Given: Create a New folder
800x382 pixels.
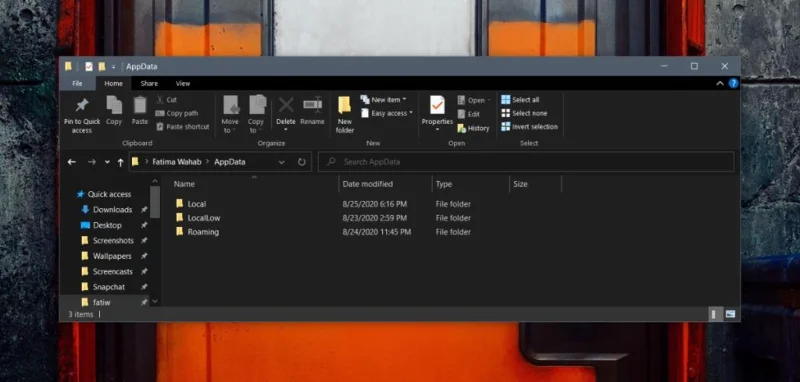Looking at the screenshot, I should (x=345, y=114).
